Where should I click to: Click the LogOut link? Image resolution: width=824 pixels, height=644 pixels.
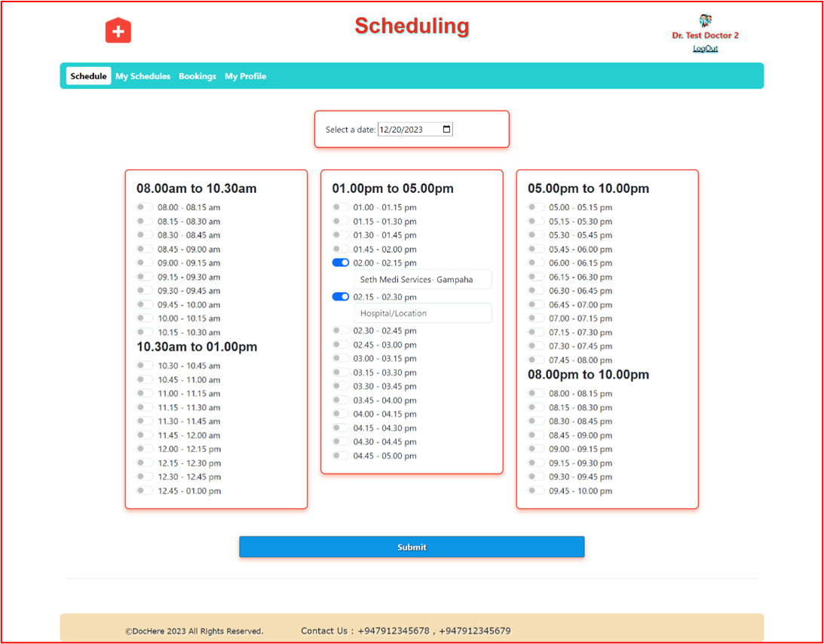click(705, 48)
